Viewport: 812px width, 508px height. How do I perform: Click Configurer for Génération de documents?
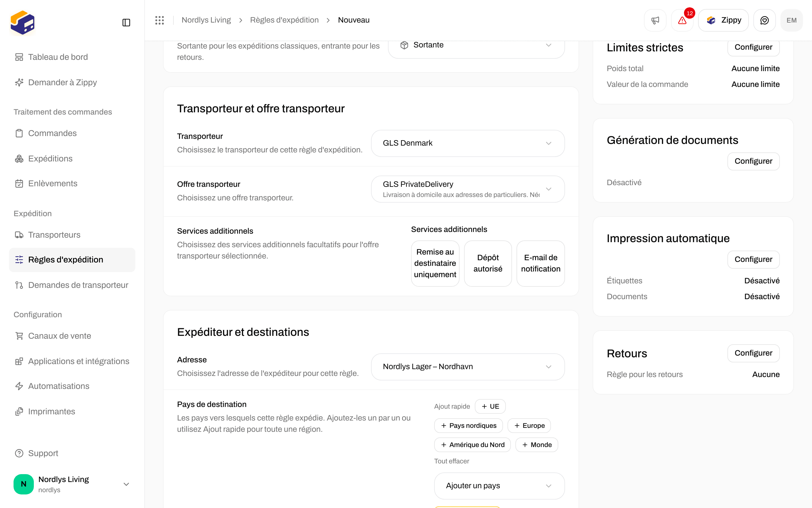(x=753, y=161)
